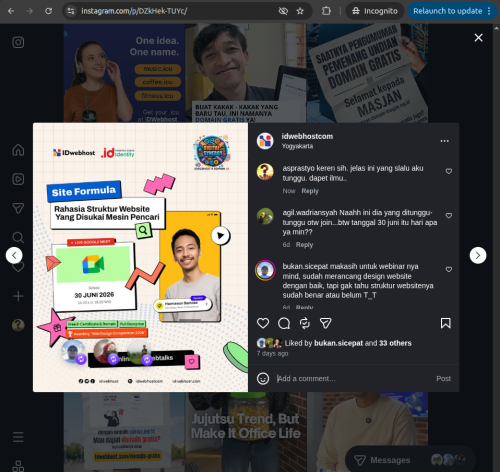Open the idwebhostcom profile name
This screenshot has width=500, height=472.
point(307,136)
